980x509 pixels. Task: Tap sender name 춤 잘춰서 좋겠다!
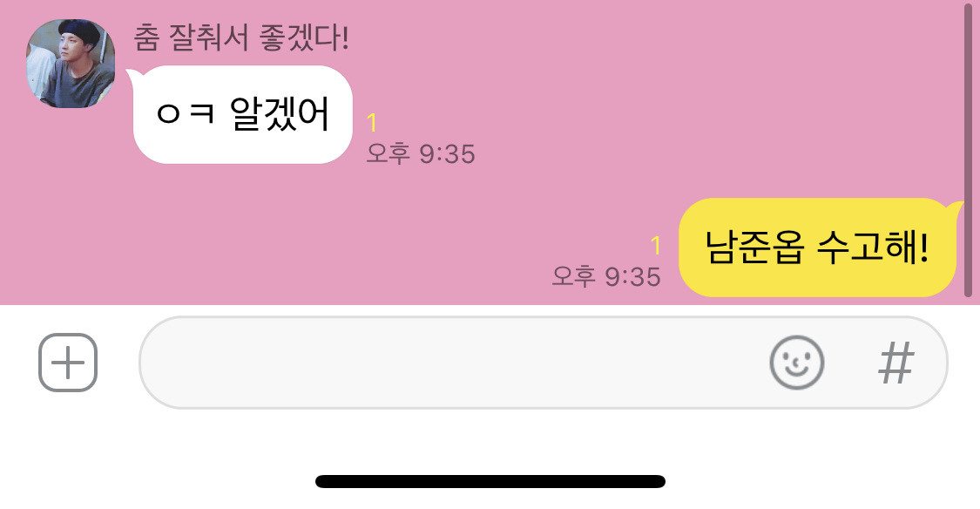coord(241,37)
